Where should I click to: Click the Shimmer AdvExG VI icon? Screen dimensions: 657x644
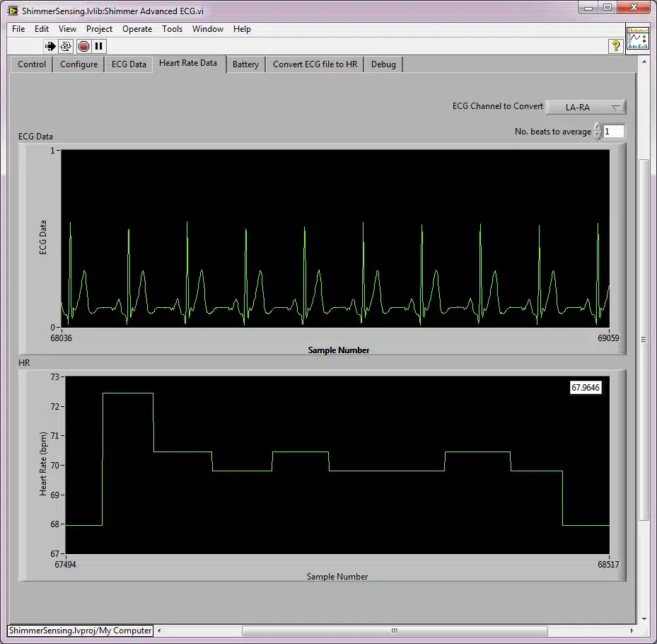(x=637, y=39)
